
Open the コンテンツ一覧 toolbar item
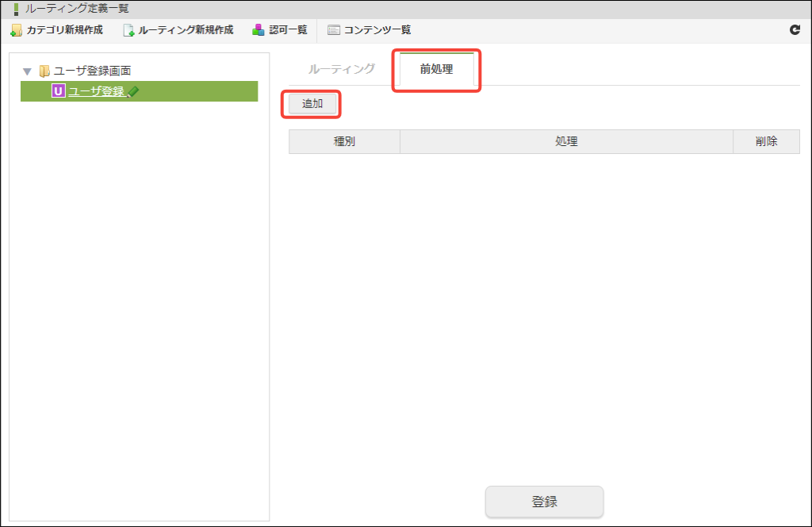370,30
